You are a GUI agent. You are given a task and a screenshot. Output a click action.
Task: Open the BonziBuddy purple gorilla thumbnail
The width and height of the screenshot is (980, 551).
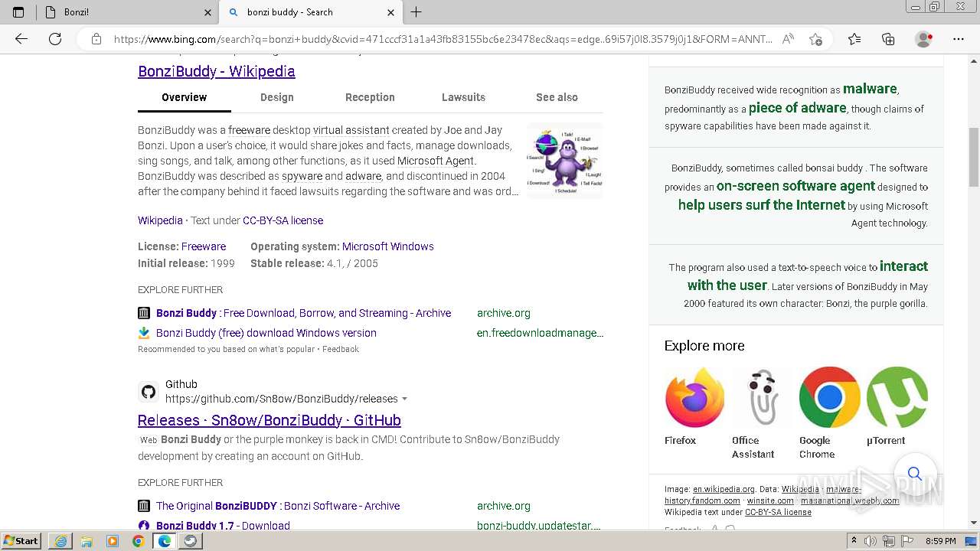point(565,161)
